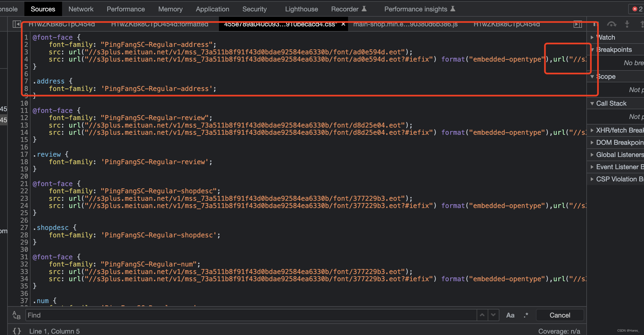This screenshot has height=335, width=644.
Task: Click the step over debugger icon
Action: coord(611,24)
